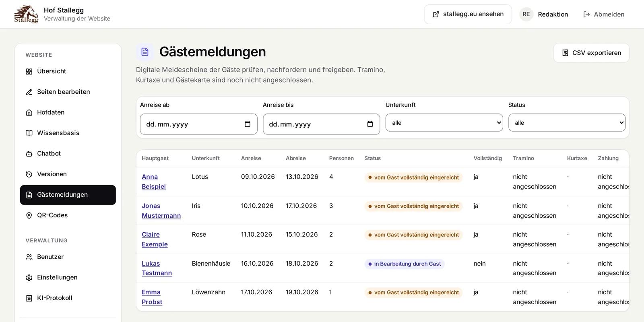This screenshot has width=644, height=322.
Task: Click departure date 19.10.2026
Action: tap(302, 292)
